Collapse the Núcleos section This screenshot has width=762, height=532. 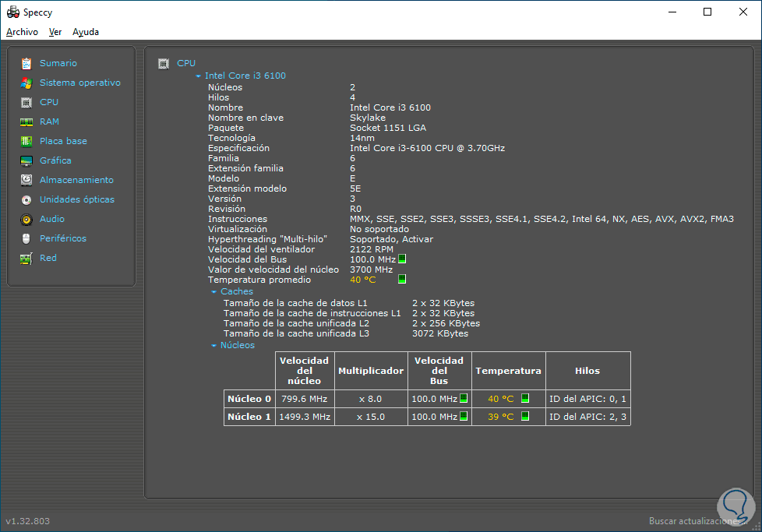[x=214, y=346]
